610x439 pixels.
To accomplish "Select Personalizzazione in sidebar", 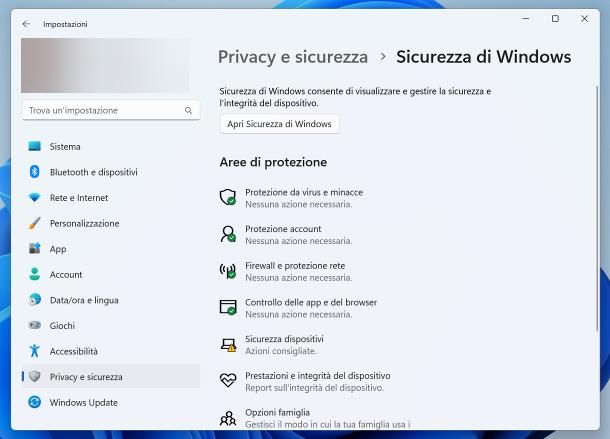I will 111,223.
